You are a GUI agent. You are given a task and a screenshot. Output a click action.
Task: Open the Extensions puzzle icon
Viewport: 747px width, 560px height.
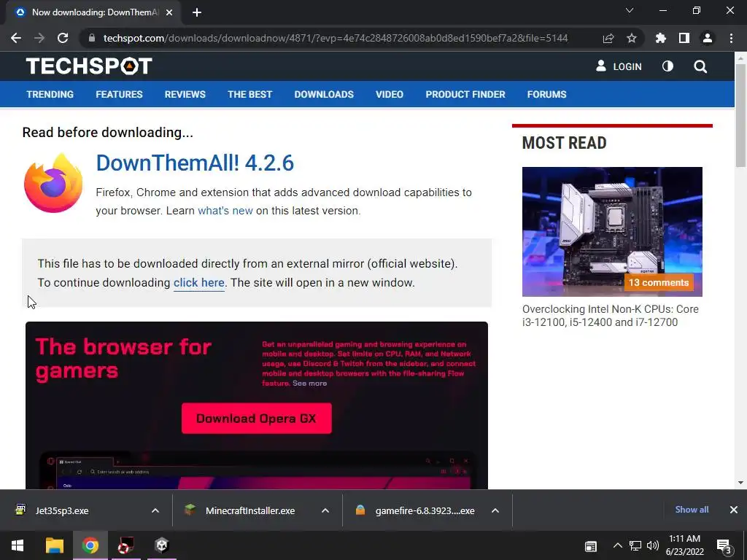click(x=661, y=38)
